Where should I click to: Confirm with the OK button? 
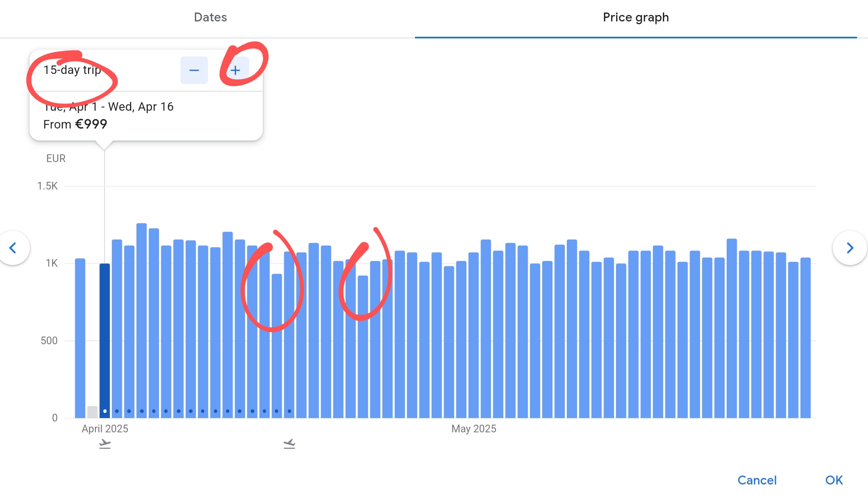834,480
